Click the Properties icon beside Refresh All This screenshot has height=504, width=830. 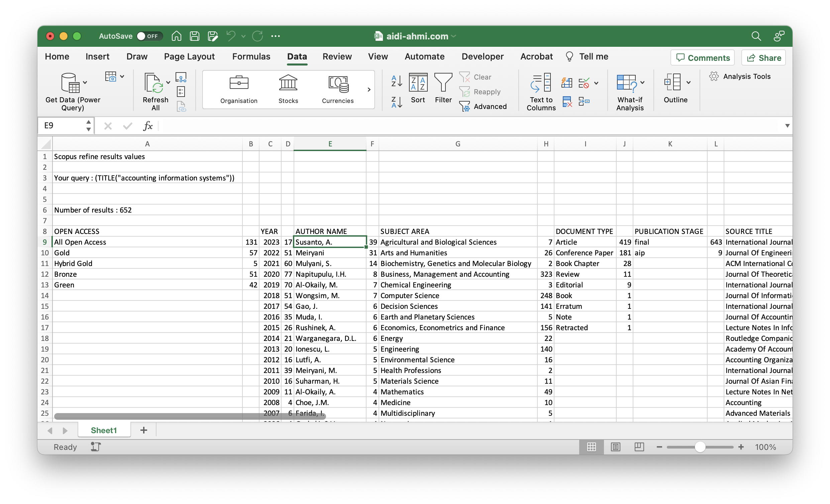(x=181, y=92)
